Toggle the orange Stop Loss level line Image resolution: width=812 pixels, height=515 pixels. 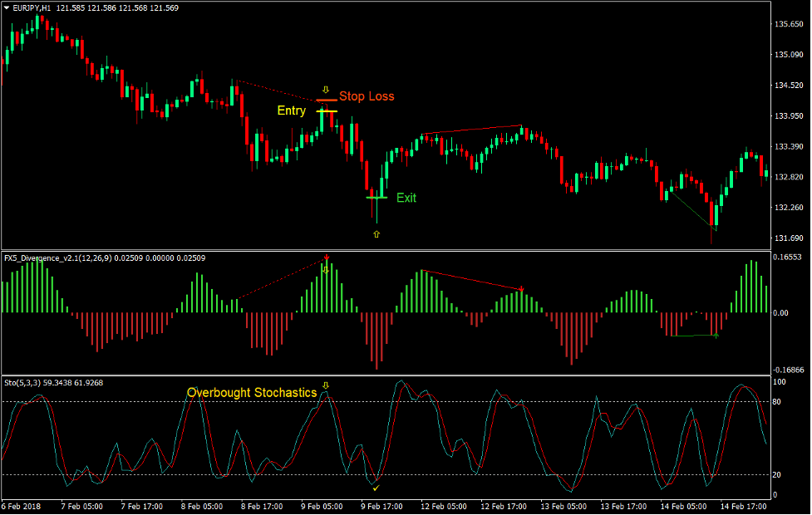coord(328,100)
